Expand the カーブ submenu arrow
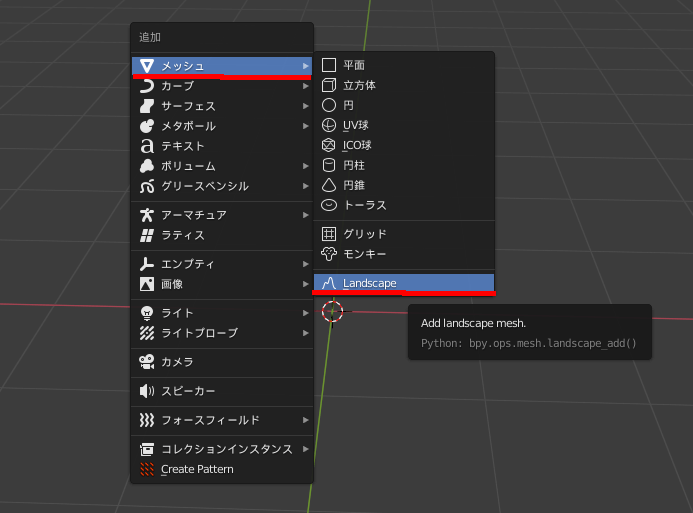The width and height of the screenshot is (693, 513). 305,86
